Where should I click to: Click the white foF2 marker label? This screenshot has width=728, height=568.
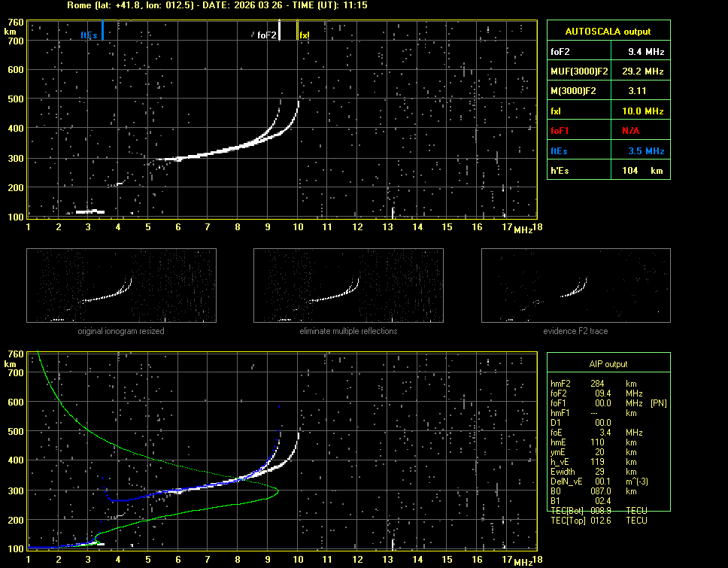point(267,35)
